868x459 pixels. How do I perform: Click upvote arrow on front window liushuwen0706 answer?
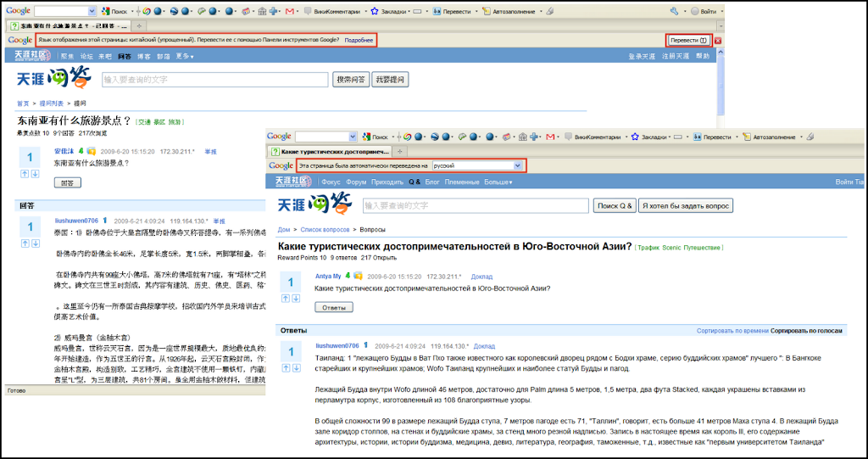287,368
